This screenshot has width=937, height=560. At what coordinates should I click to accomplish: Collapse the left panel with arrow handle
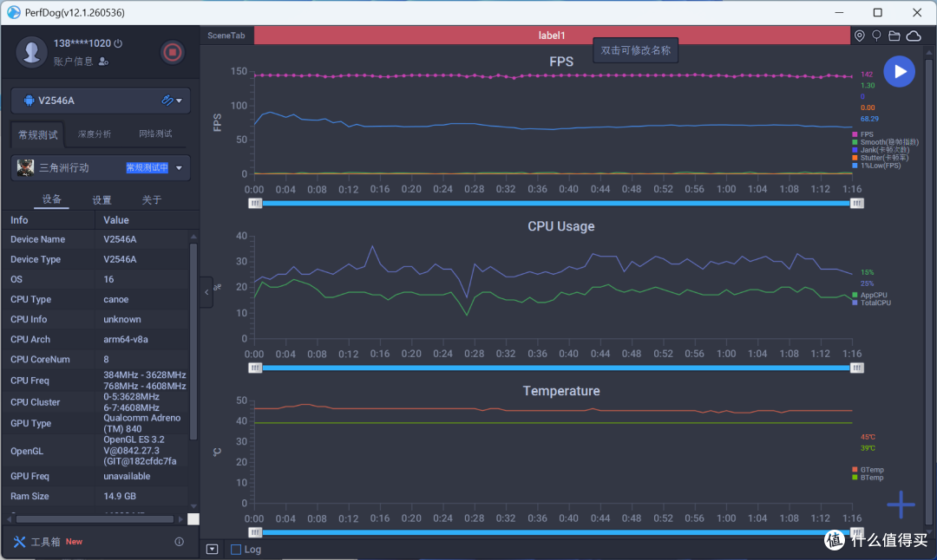click(x=206, y=292)
